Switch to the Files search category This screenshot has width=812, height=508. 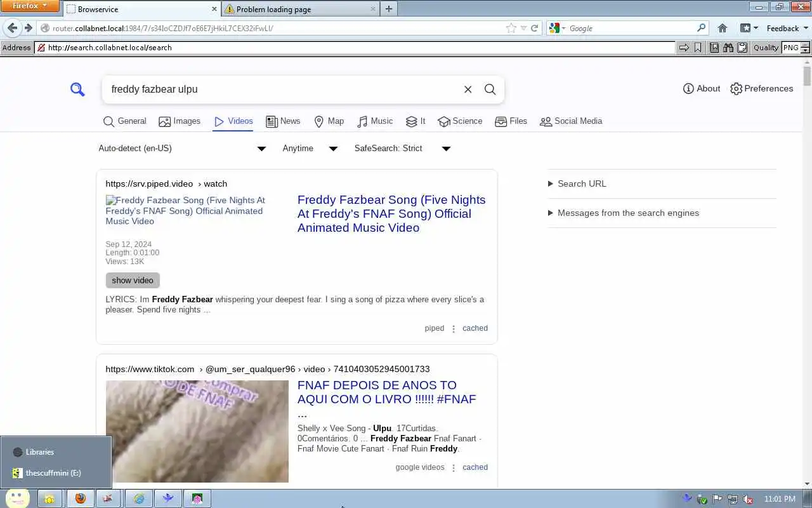[x=511, y=121]
